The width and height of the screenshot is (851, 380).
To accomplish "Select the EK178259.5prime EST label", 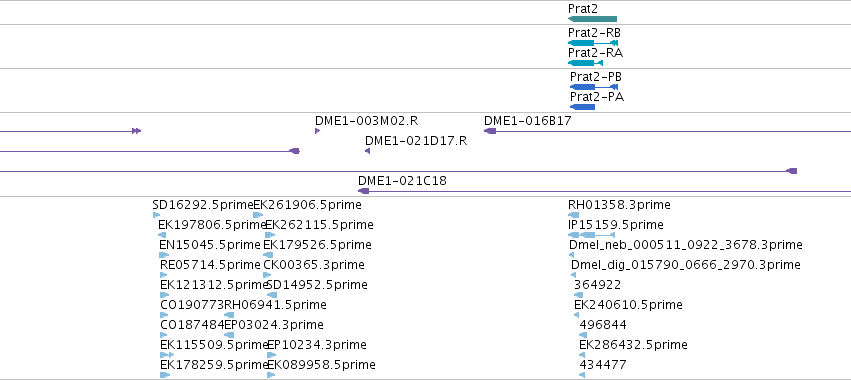I will click(x=214, y=365).
